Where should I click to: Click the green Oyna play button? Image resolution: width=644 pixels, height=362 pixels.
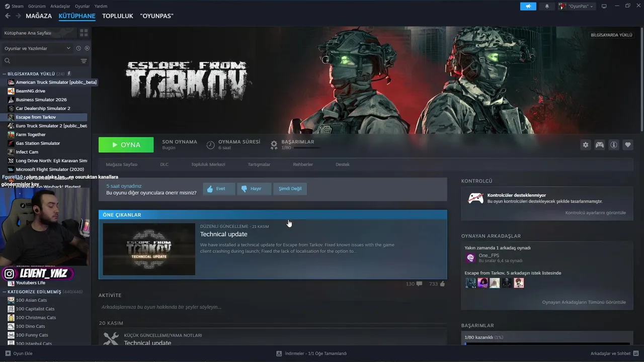(x=126, y=145)
